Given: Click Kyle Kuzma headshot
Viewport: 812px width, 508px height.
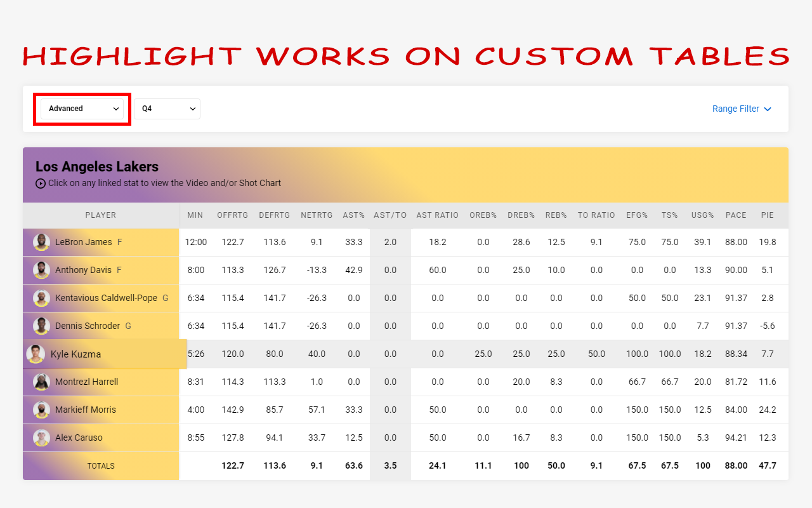Looking at the screenshot, I should pos(36,354).
